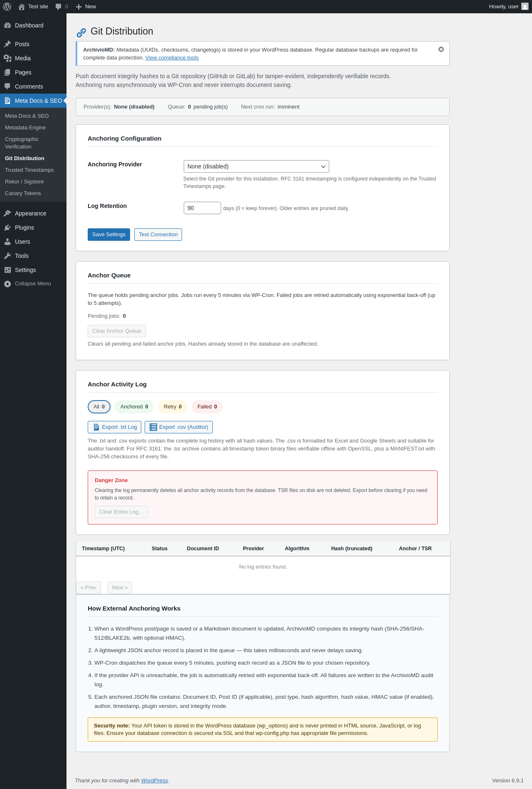Image resolution: width=532 pixels, height=789 pixels.
Task: Go to Canary Tokens submenu item
Action: click(23, 193)
